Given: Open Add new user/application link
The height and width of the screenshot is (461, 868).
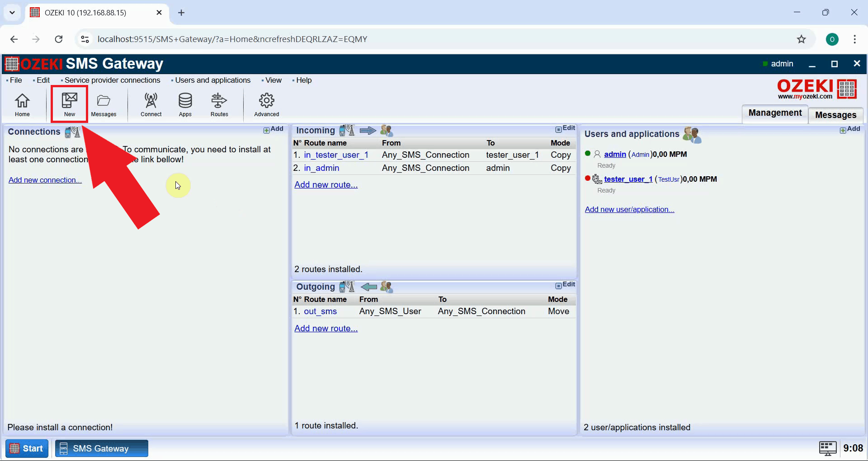Looking at the screenshot, I should [629, 209].
